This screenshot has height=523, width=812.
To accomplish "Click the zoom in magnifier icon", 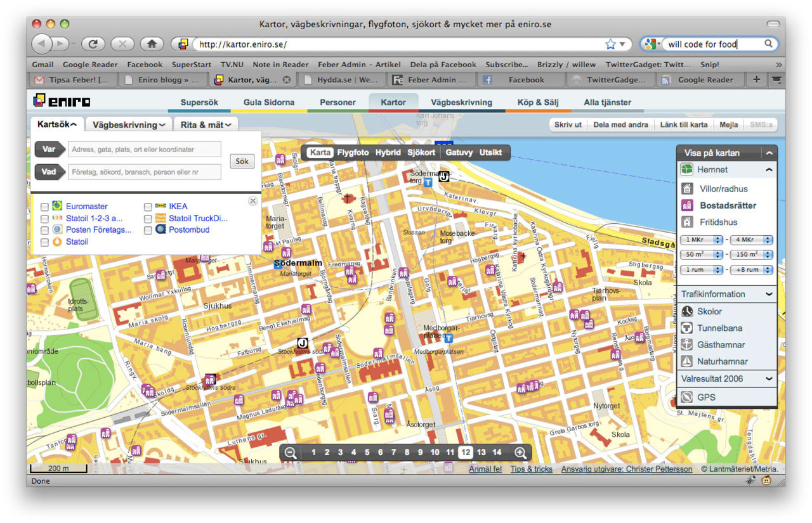I will (x=520, y=453).
